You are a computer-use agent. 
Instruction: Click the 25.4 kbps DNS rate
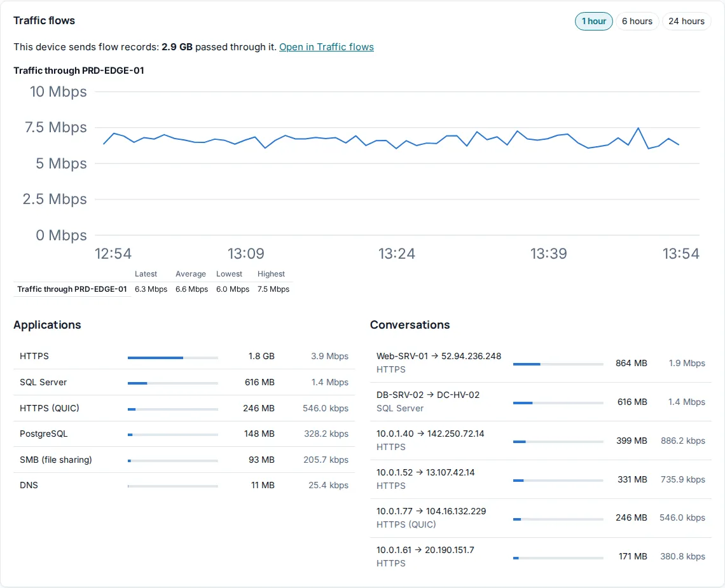(328, 485)
